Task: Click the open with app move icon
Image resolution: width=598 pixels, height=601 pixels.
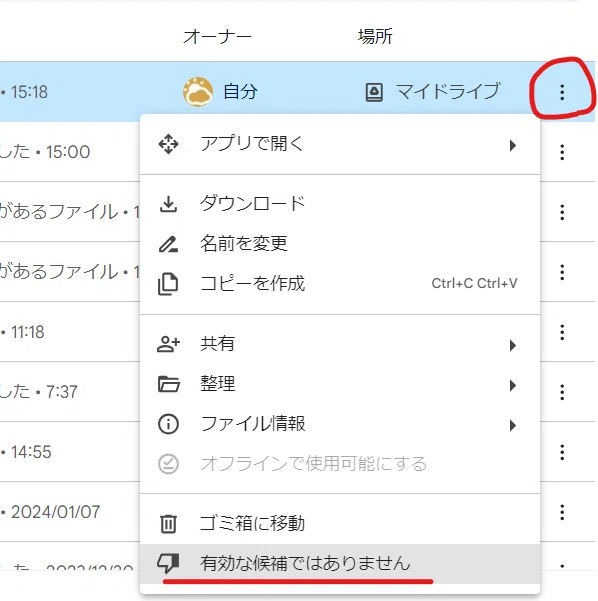Action: coord(168,145)
